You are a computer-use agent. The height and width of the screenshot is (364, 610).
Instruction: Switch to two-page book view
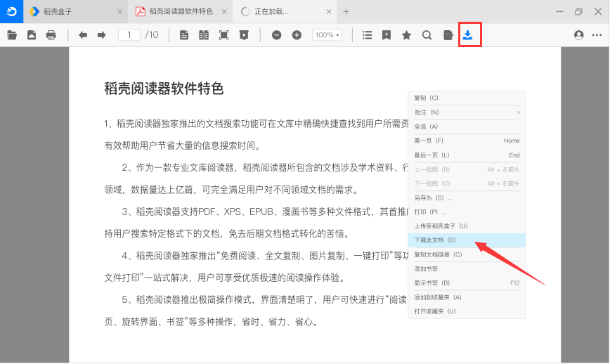click(x=204, y=35)
